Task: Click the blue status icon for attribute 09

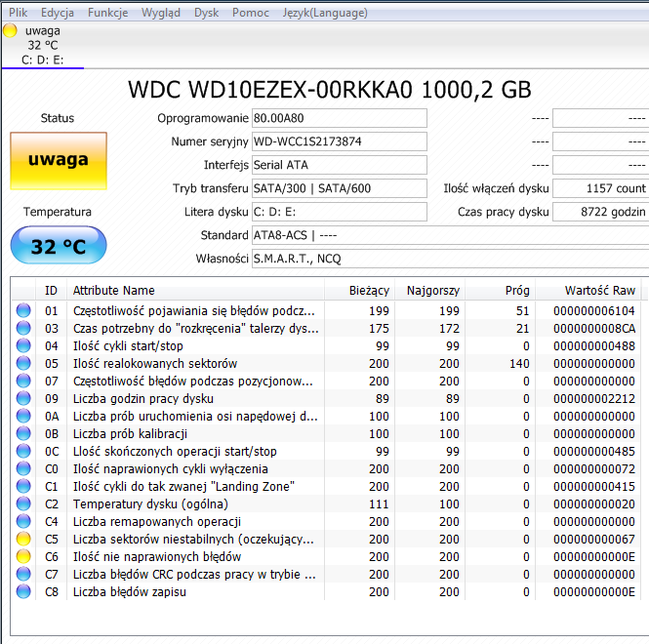Action: coord(23,398)
